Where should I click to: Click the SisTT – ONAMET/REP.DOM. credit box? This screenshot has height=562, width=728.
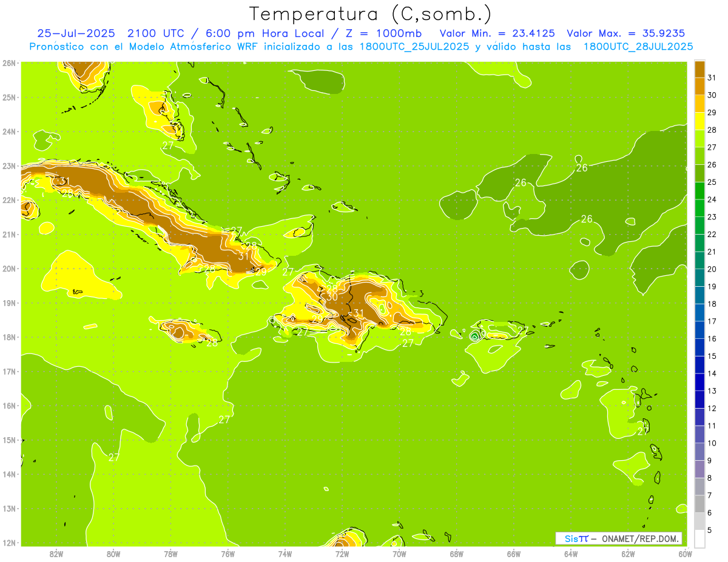[619, 538]
